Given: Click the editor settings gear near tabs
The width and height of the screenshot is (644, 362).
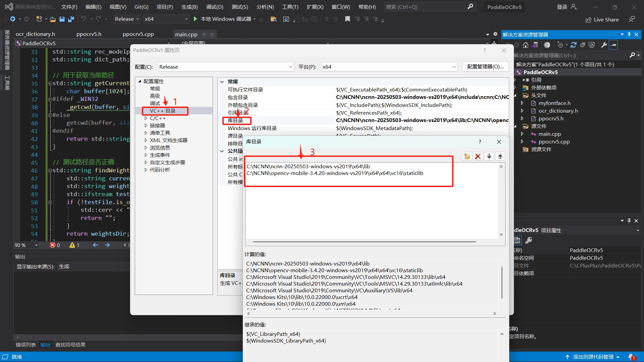Looking at the screenshot, I should (x=495, y=34).
